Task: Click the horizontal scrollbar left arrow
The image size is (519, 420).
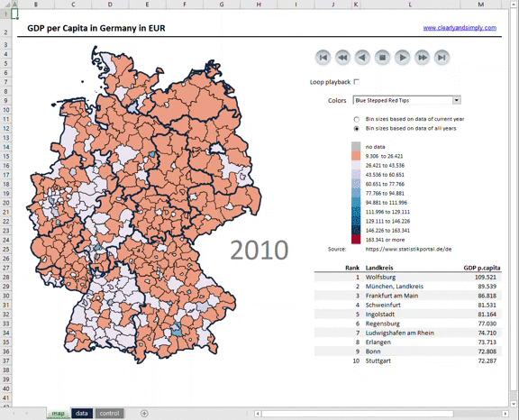Action: [x=258, y=414]
